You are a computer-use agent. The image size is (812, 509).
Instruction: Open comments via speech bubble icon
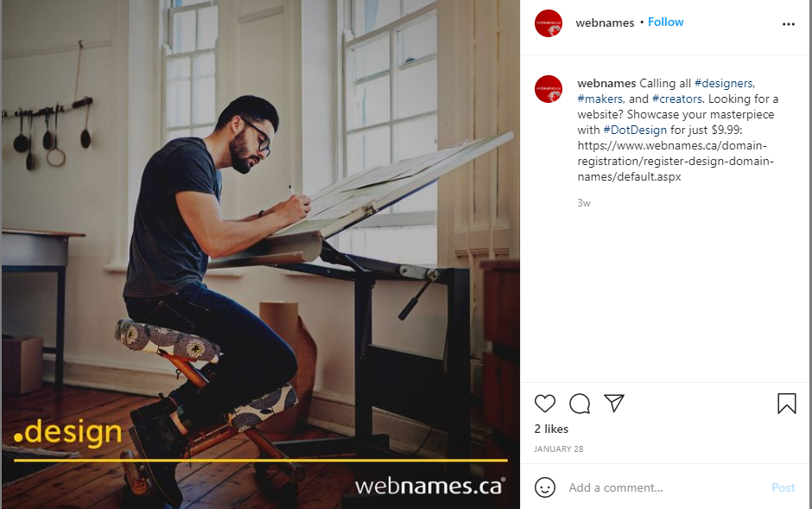tap(580, 404)
